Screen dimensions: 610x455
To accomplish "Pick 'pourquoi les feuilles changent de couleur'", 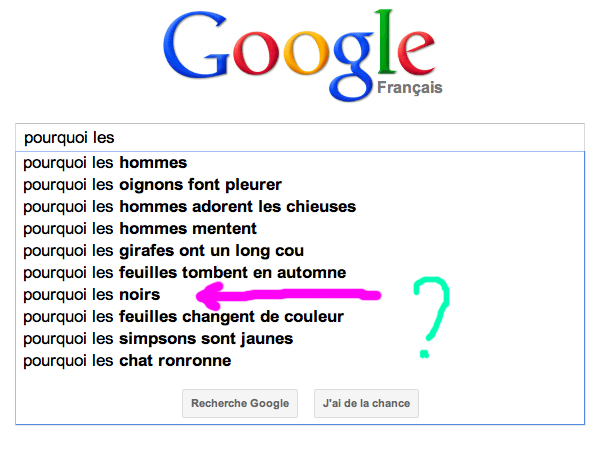I will [183, 316].
